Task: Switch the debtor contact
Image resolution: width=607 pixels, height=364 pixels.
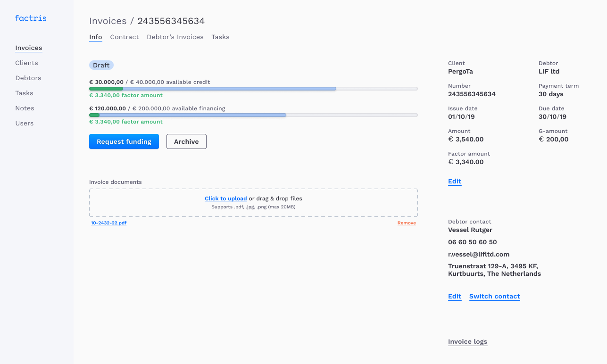Action: coord(494,296)
